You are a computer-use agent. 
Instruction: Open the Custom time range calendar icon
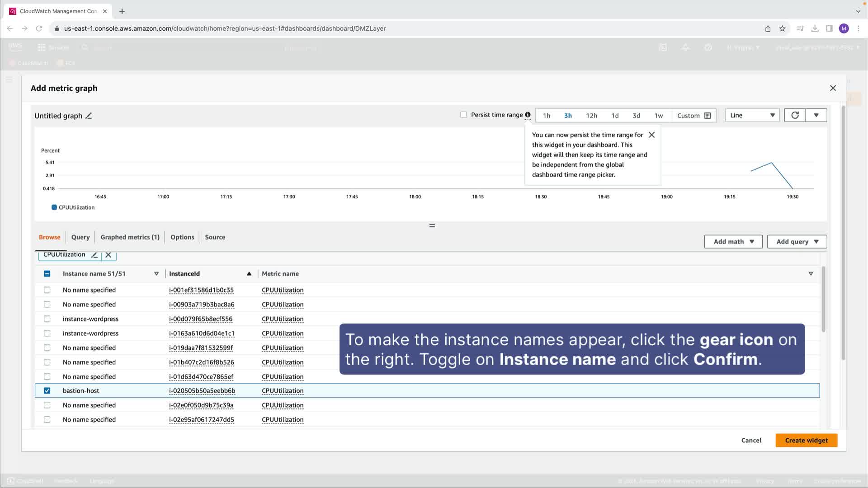[708, 116]
